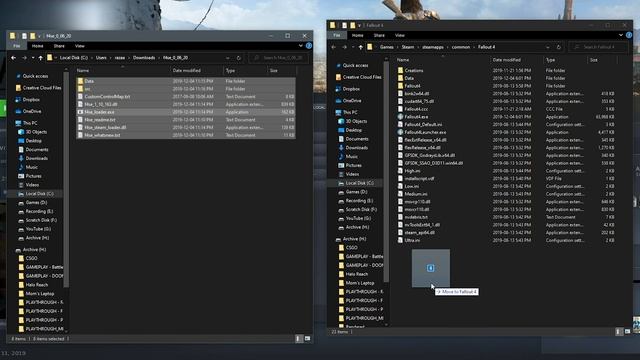Open Home tab in Fallout 4 window
Screen dimensions: 640x360
(358, 36)
